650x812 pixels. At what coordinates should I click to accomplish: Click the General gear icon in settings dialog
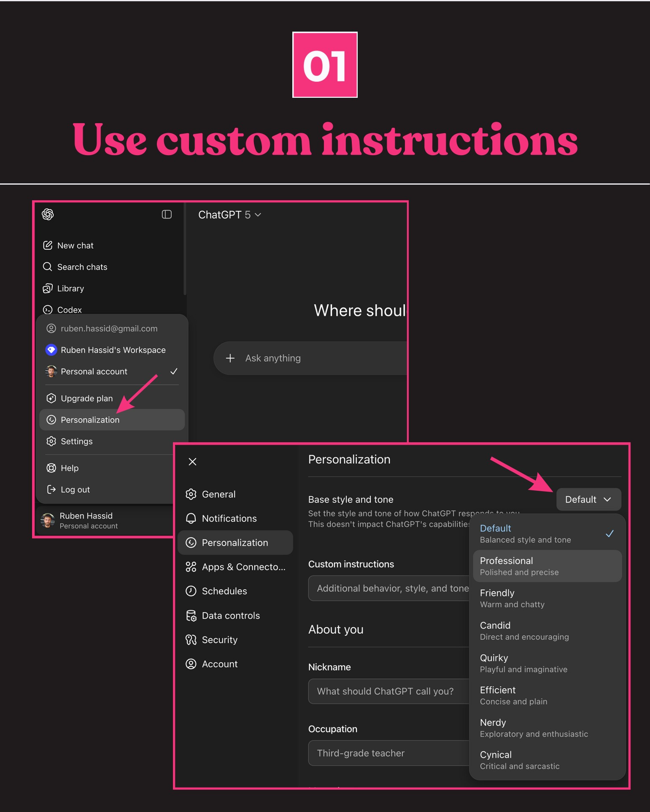191,494
